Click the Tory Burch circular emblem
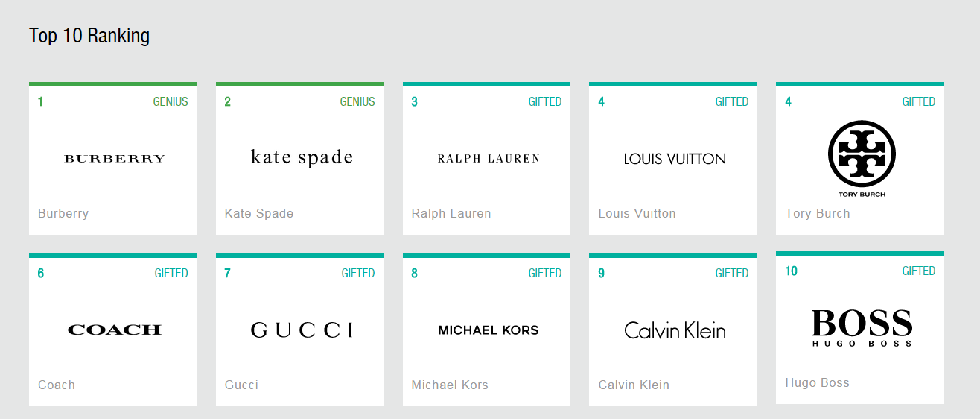Screen dimensions: 980x419 tap(862, 155)
